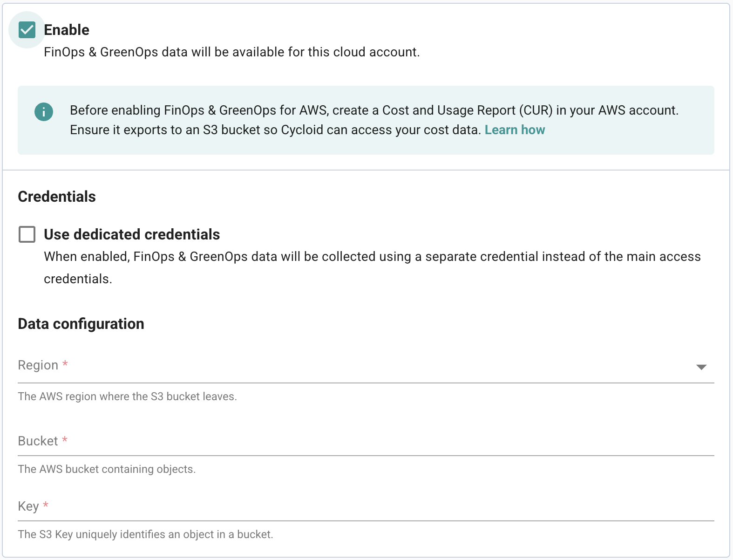Click the 'When enabled, FinOps & GreenOps data' description
Screen dimensions: 733x560
tap(372, 268)
